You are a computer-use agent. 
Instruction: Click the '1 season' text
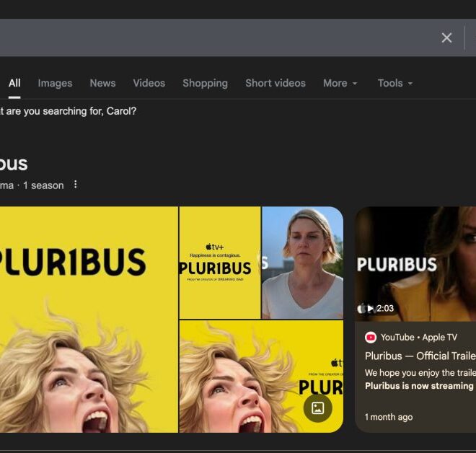[43, 185]
